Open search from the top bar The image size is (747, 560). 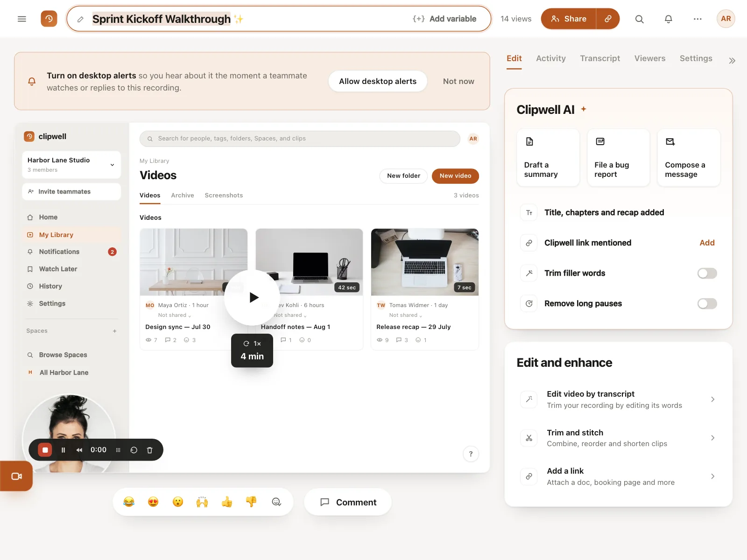(640, 19)
